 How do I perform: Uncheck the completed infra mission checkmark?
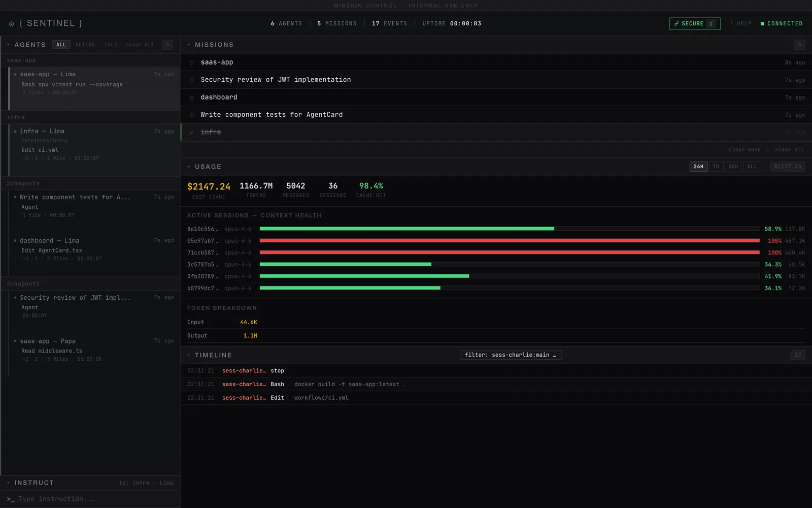pyautogui.click(x=192, y=133)
